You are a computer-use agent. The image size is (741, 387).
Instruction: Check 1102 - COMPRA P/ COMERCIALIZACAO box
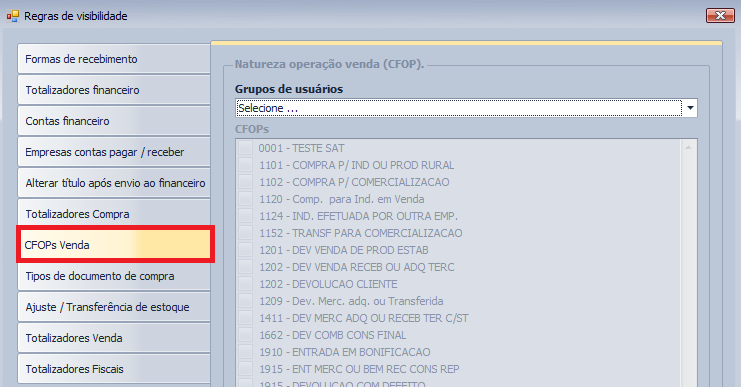pos(245,182)
